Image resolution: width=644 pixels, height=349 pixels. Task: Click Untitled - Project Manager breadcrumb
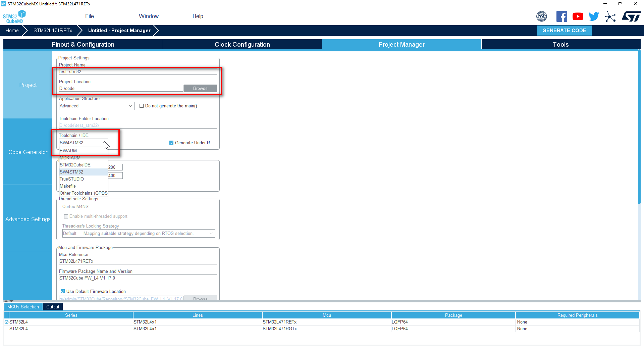pos(119,30)
